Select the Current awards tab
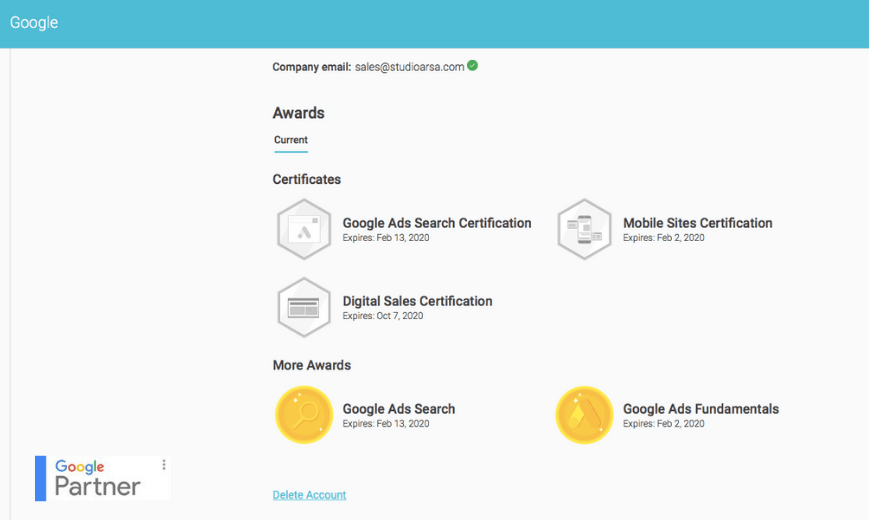The image size is (869, 520). (290, 140)
